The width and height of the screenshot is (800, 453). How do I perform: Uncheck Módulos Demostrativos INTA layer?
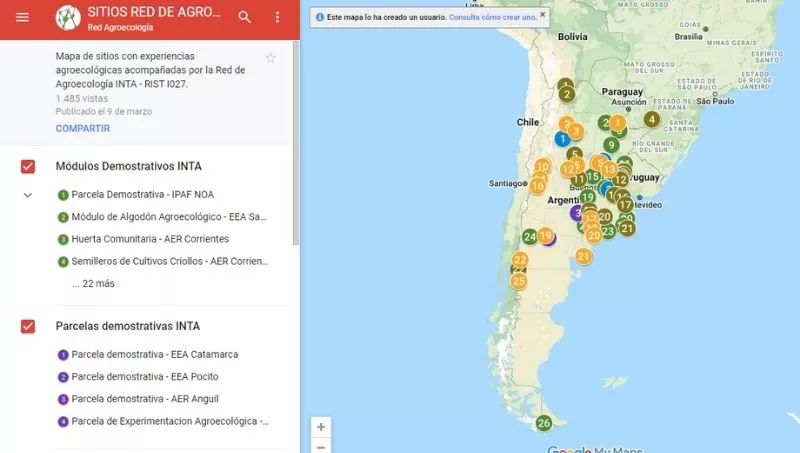click(x=28, y=166)
